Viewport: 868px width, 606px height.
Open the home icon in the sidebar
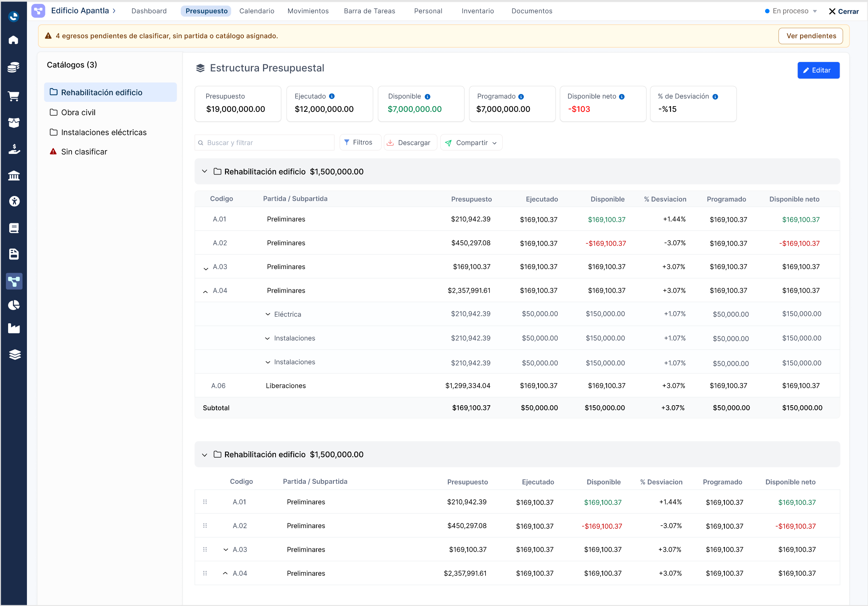tap(14, 40)
